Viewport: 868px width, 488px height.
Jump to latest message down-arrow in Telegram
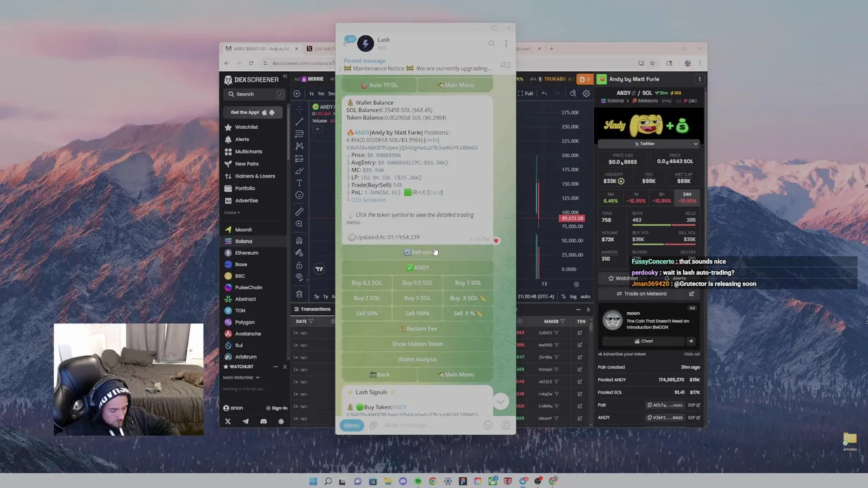(x=500, y=401)
